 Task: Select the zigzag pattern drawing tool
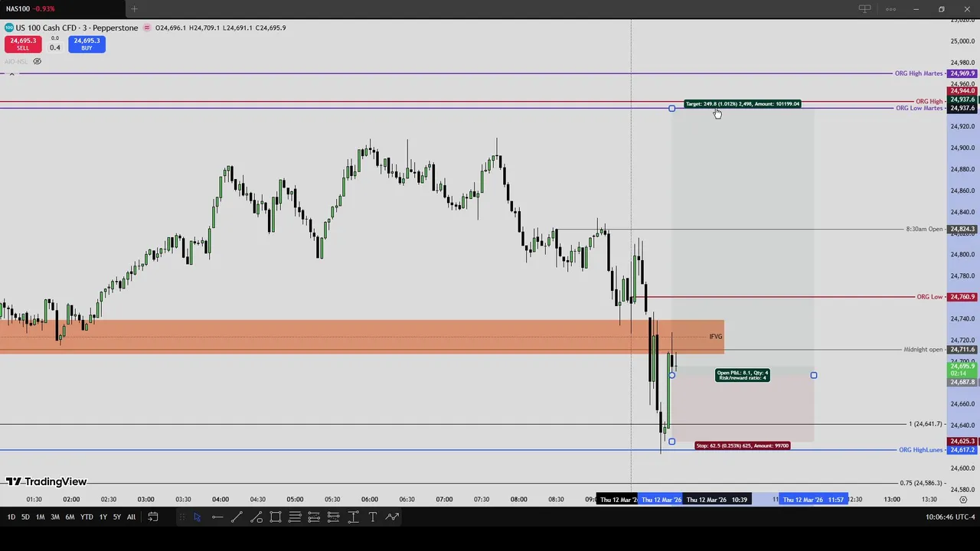tap(392, 517)
